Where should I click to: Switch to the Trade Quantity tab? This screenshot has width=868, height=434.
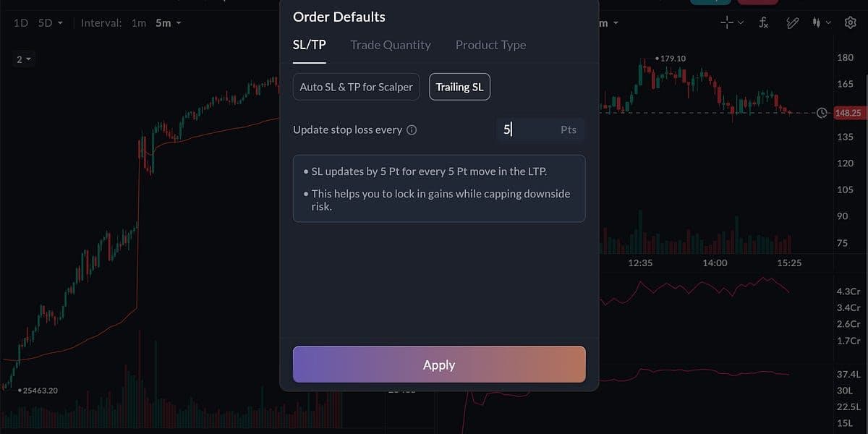(x=391, y=45)
